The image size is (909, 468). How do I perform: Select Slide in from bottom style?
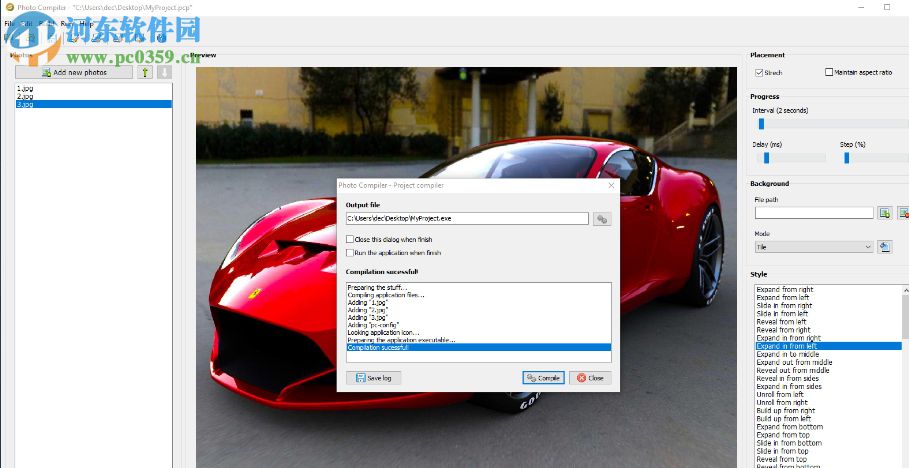(789, 443)
